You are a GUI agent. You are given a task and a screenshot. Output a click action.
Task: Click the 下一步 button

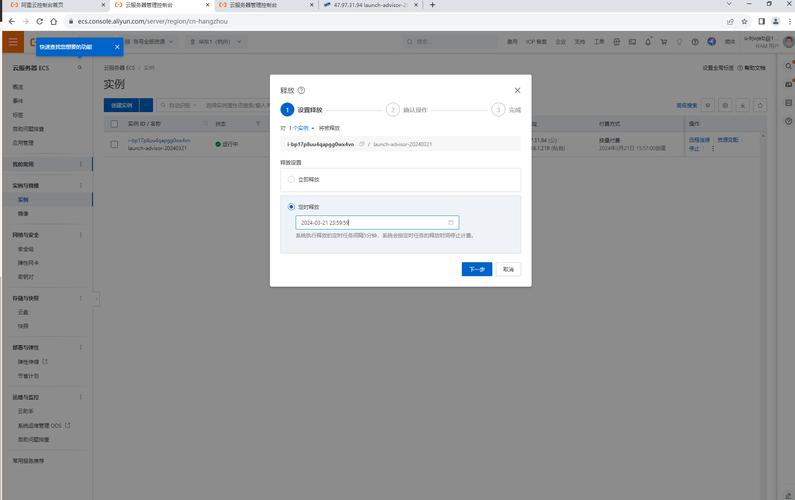point(476,269)
